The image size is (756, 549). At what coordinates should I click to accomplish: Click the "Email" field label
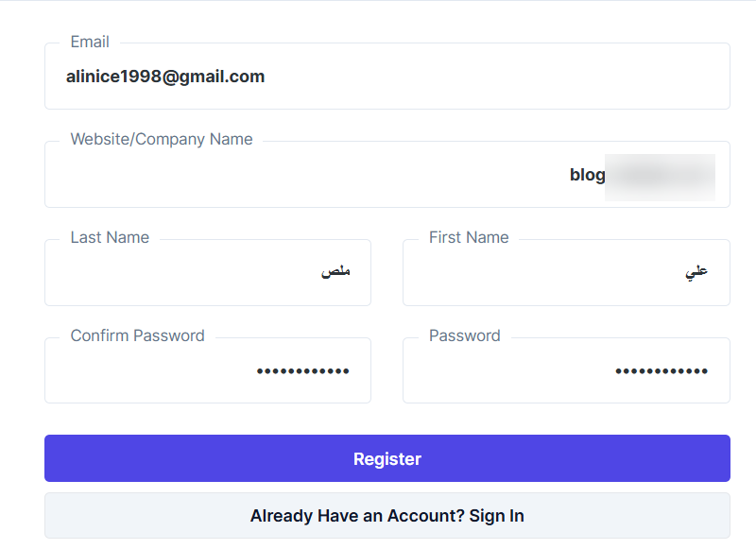[x=90, y=42]
